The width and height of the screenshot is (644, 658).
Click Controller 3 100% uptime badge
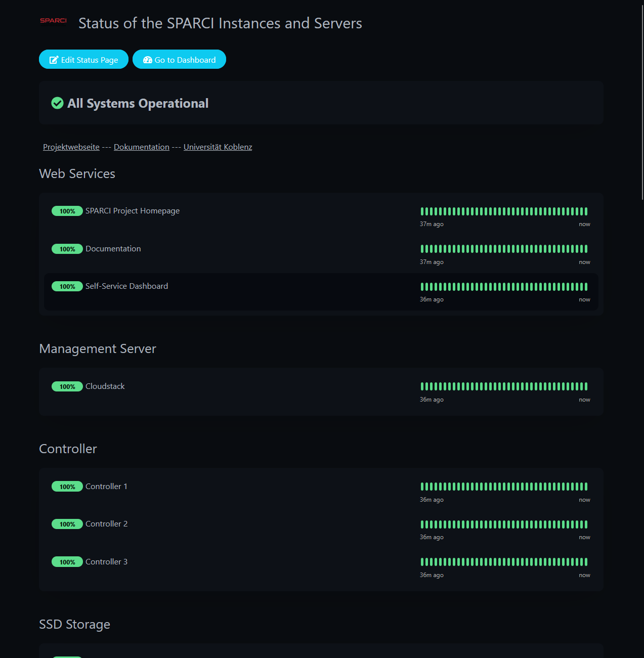point(67,562)
